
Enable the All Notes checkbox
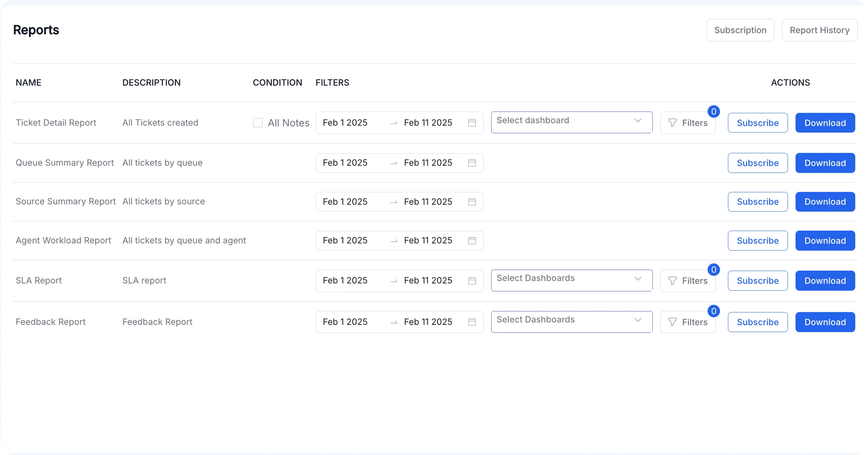coord(258,123)
